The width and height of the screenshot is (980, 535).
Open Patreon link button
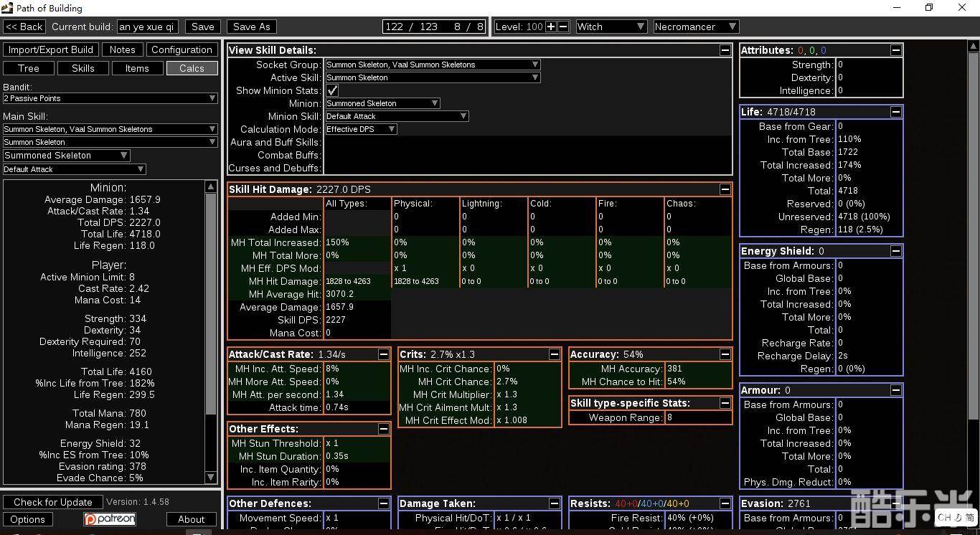click(x=110, y=519)
